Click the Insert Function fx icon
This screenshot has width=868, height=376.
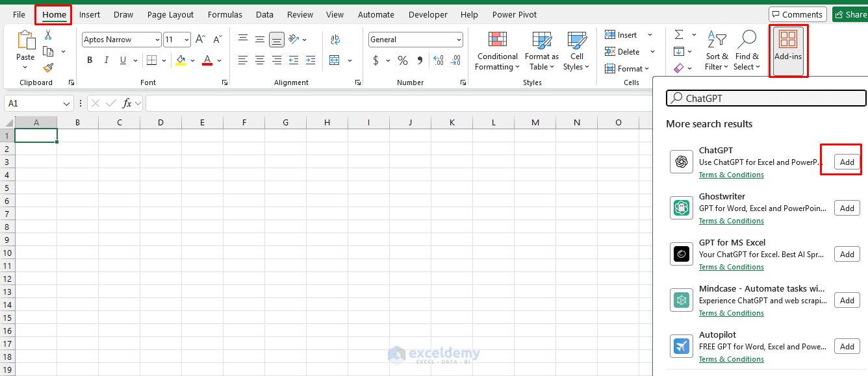click(x=127, y=103)
